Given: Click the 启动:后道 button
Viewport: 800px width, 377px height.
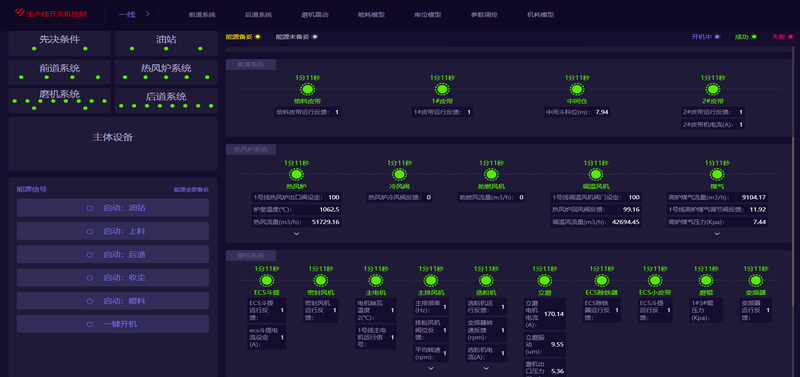Looking at the screenshot, I should coord(113,255).
